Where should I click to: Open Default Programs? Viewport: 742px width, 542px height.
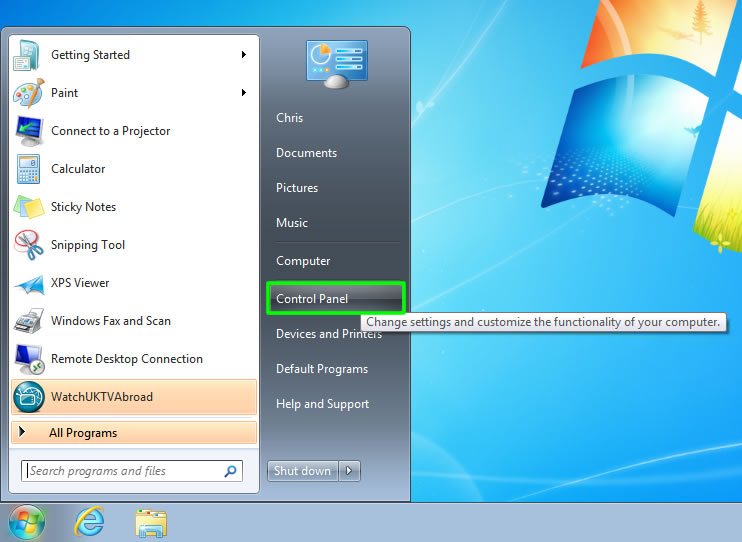coord(322,369)
